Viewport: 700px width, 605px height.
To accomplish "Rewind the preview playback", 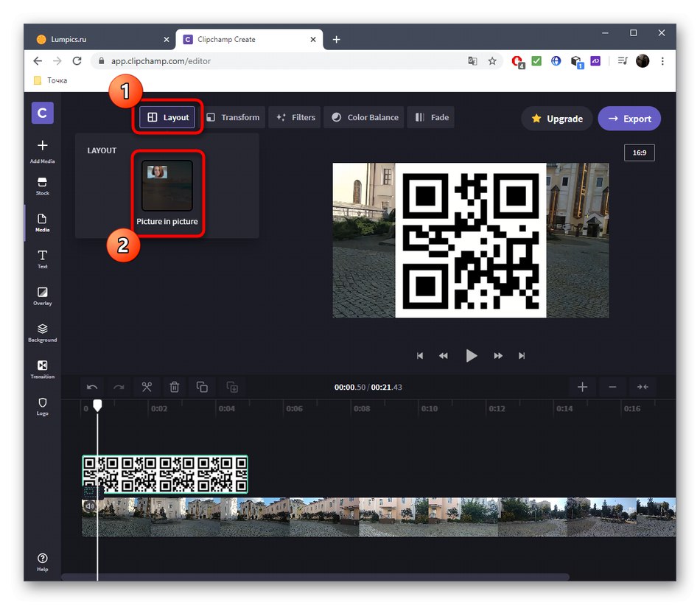I will (444, 356).
